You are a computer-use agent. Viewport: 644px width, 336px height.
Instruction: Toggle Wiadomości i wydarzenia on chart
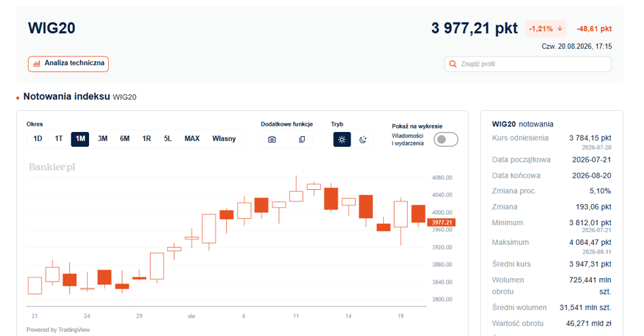point(446,139)
